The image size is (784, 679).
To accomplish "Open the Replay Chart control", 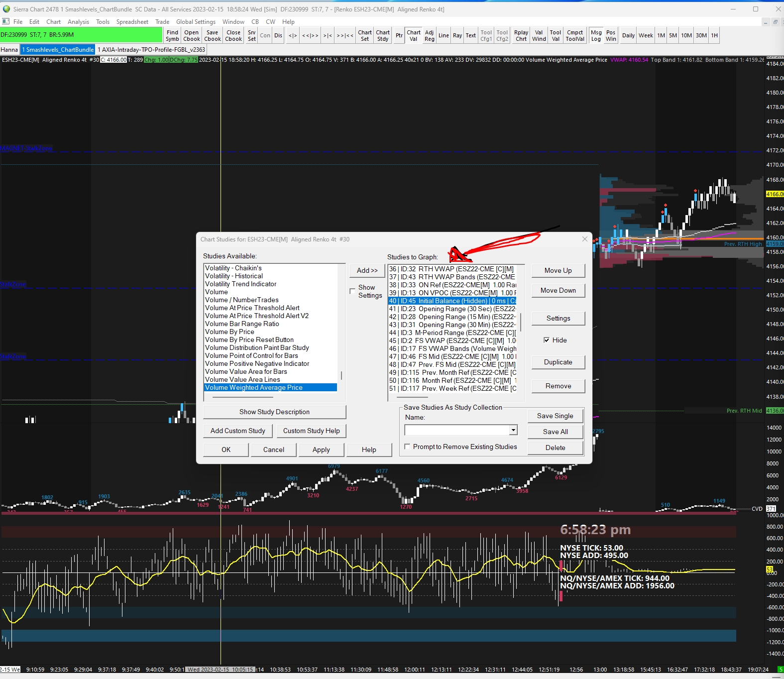I will coord(521,35).
